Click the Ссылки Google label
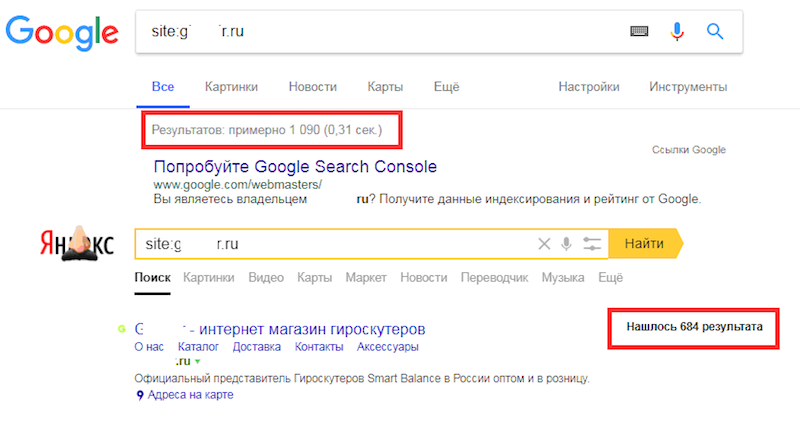Viewport: 800px width, 437px height. point(689,150)
